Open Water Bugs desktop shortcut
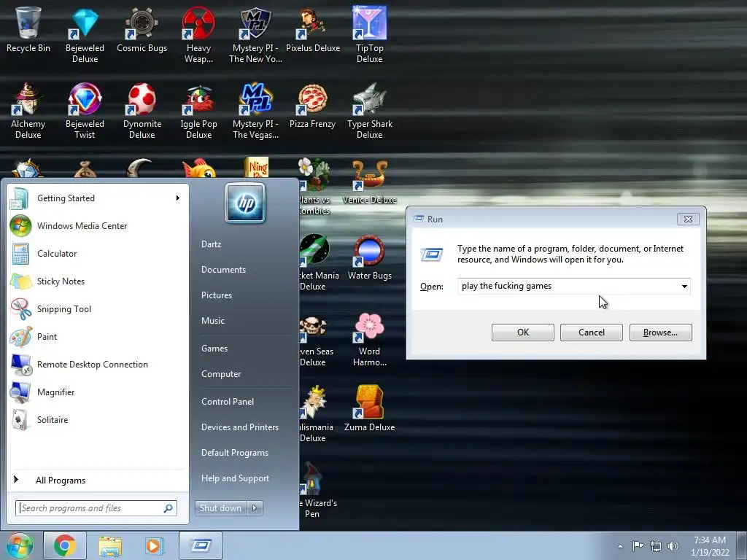The image size is (747, 560). 370,257
